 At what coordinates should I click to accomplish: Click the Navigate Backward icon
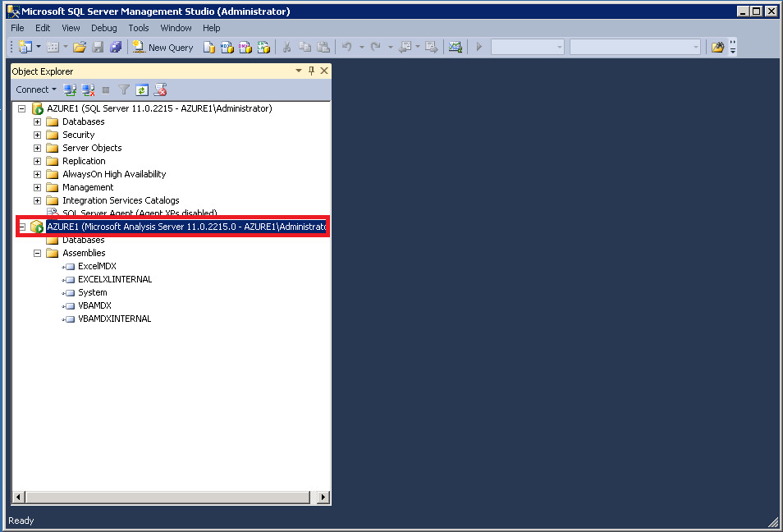click(405, 47)
